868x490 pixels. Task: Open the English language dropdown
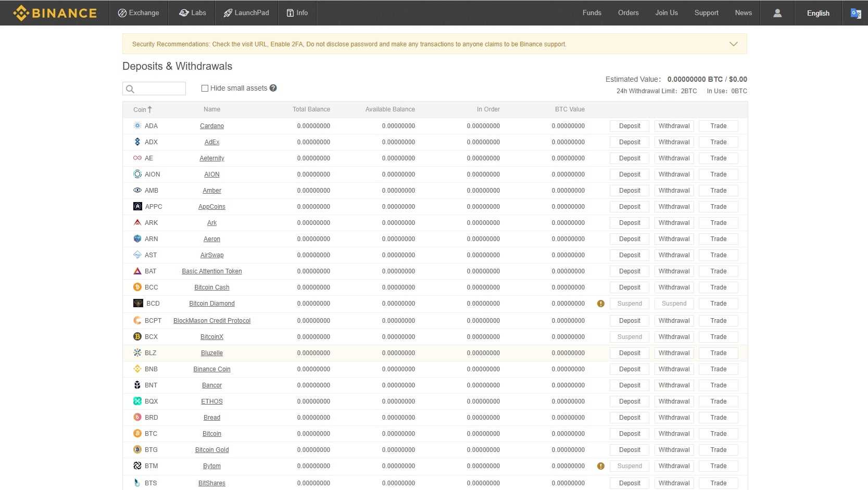click(817, 13)
